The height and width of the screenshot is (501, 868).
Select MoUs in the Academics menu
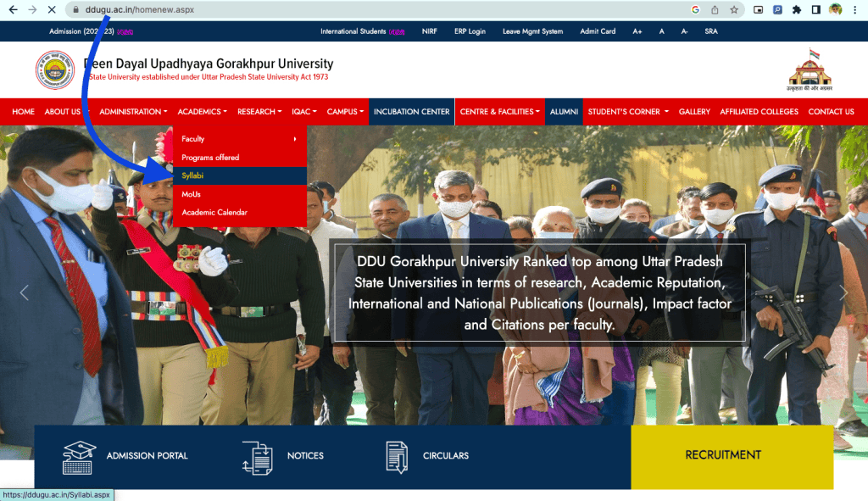point(240,194)
